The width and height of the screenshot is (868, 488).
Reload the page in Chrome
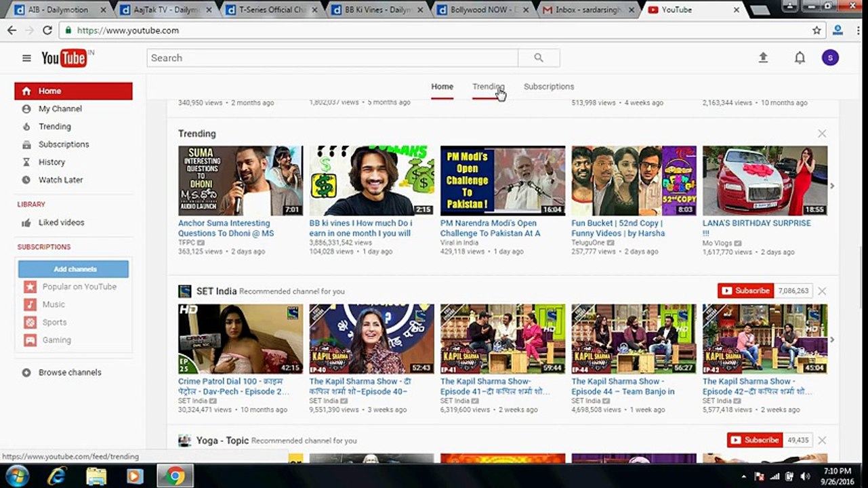point(47,30)
